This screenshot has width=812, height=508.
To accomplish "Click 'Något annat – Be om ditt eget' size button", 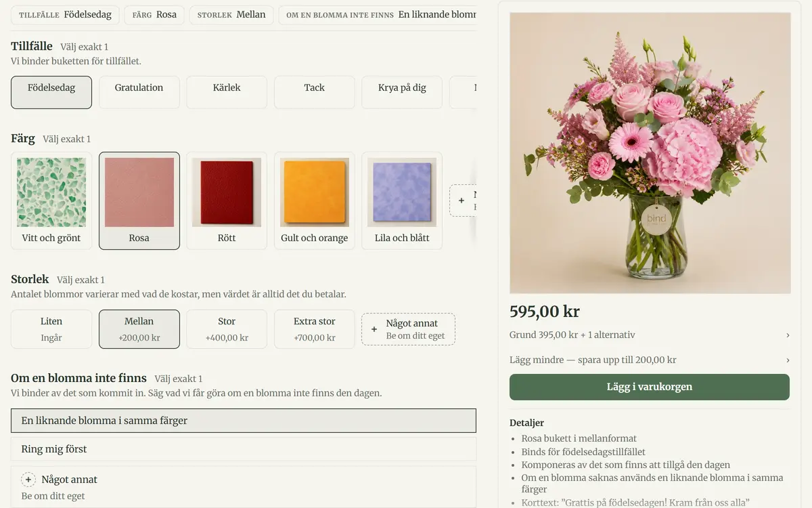I will 408,329.
